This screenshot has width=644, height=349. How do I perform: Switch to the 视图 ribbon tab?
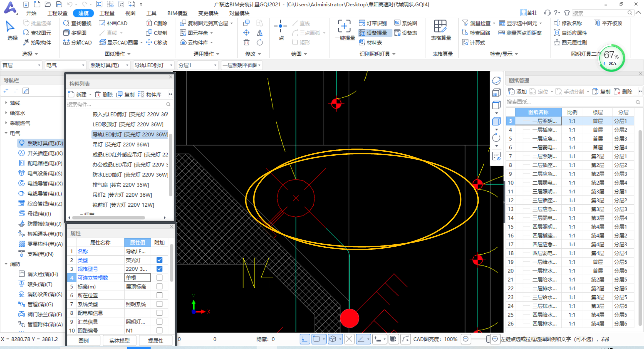[130, 13]
